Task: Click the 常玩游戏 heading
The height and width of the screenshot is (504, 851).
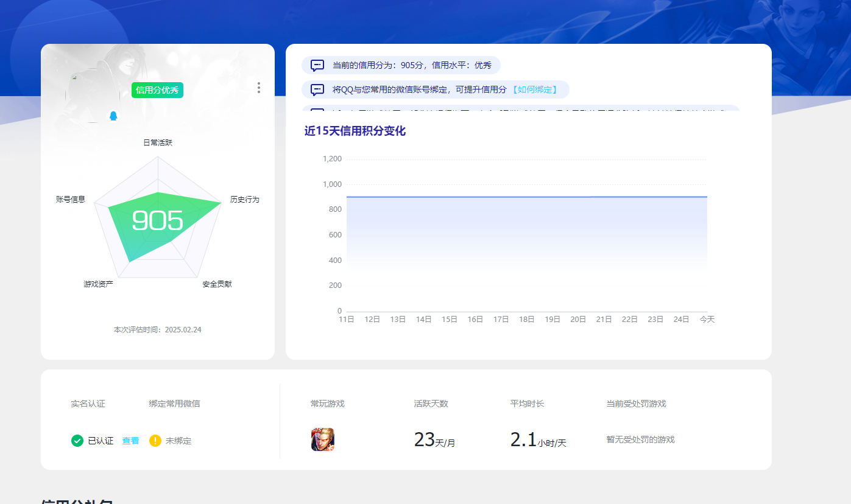Action: click(328, 404)
